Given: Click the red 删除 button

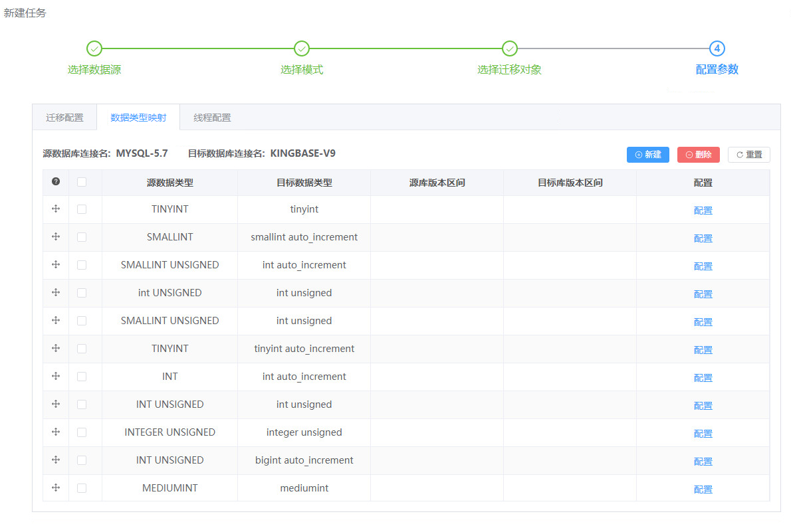Looking at the screenshot, I should pyautogui.click(x=699, y=155).
